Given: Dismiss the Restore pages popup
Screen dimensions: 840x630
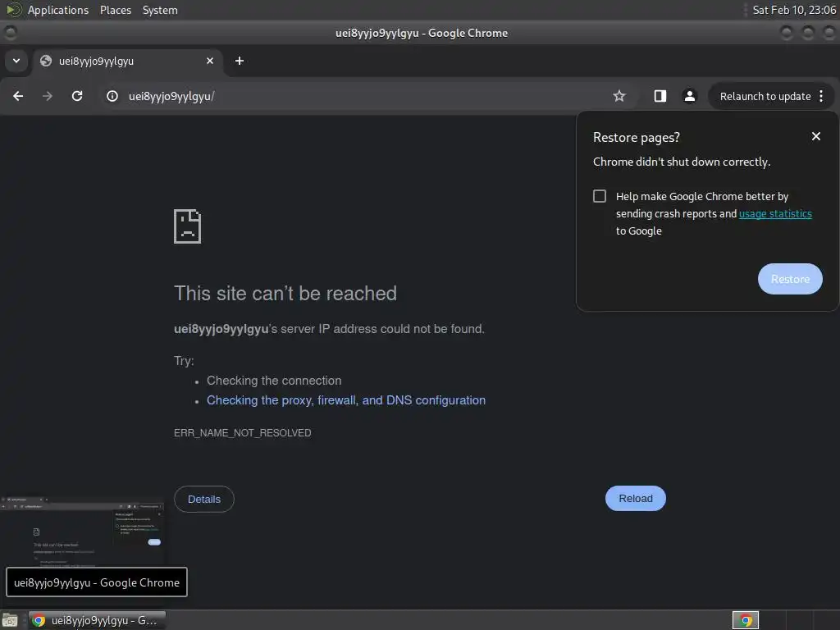Looking at the screenshot, I should tap(816, 137).
